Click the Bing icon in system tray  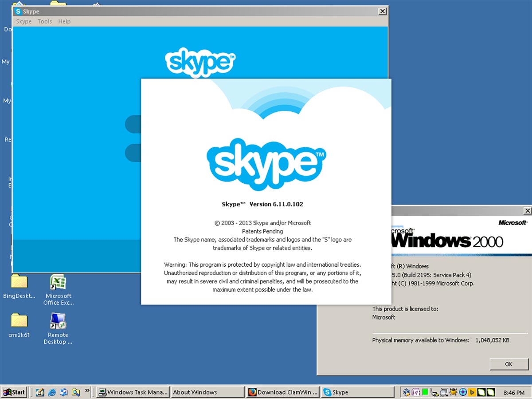point(473,392)
